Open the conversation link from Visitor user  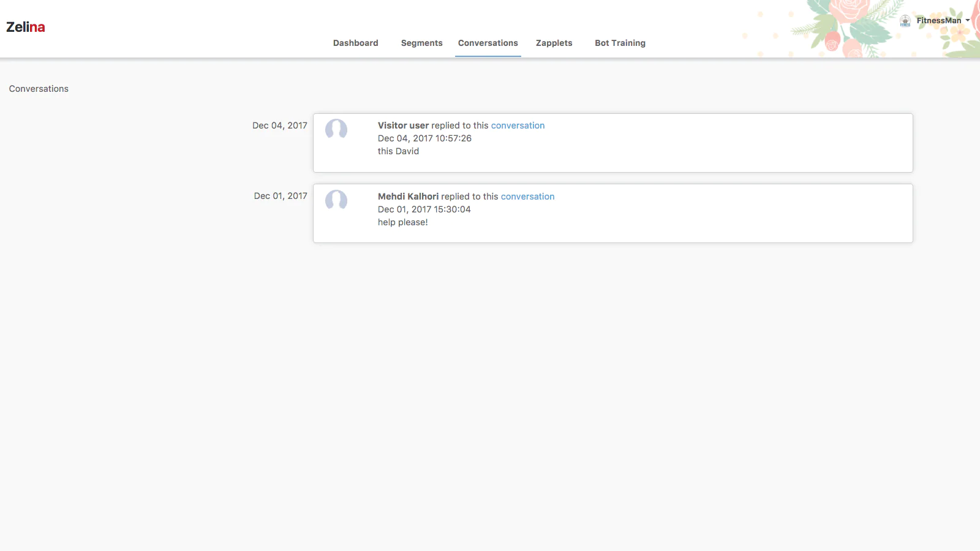click(518, 126)
